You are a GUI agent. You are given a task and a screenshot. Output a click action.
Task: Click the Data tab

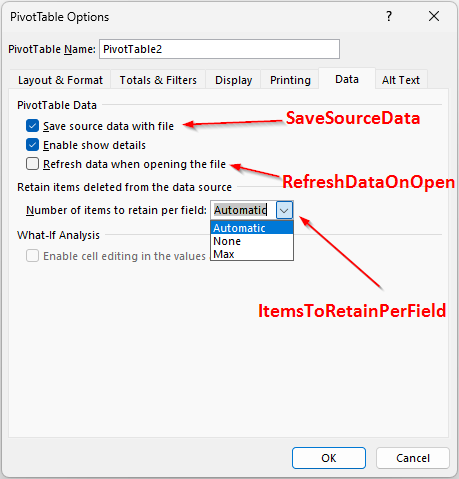pyautogui.click(x=347, y=79)
